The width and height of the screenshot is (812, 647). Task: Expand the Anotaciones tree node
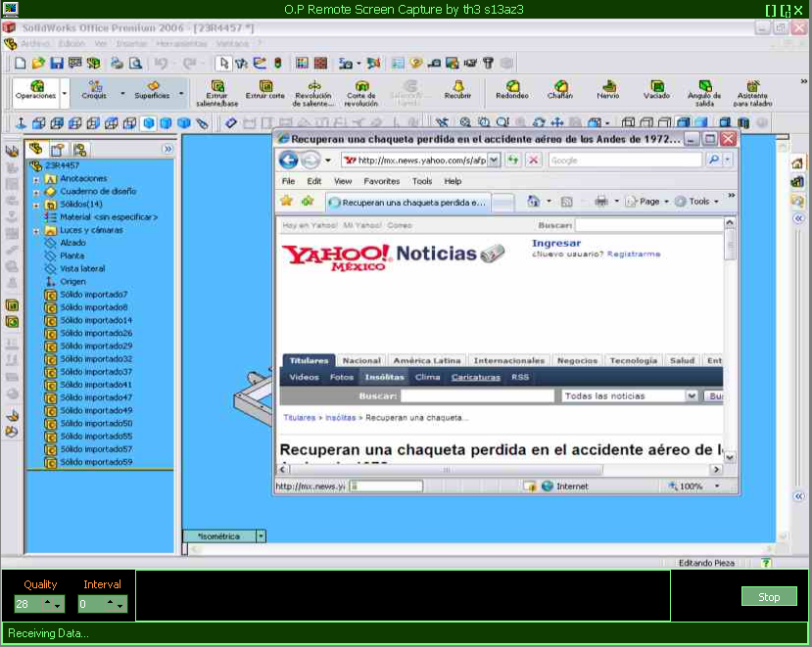[35, 179]
